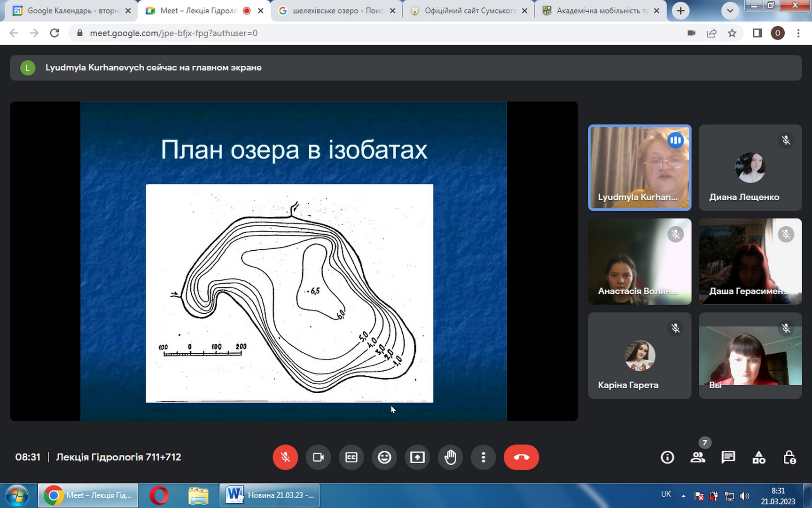Open the activities icon

point(759,457)
